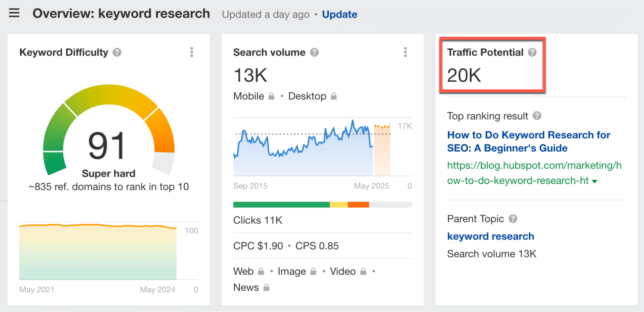Screen dimensions: 644x312
Task: Select the Desktop search volume filter
Action: click(307, 96)
